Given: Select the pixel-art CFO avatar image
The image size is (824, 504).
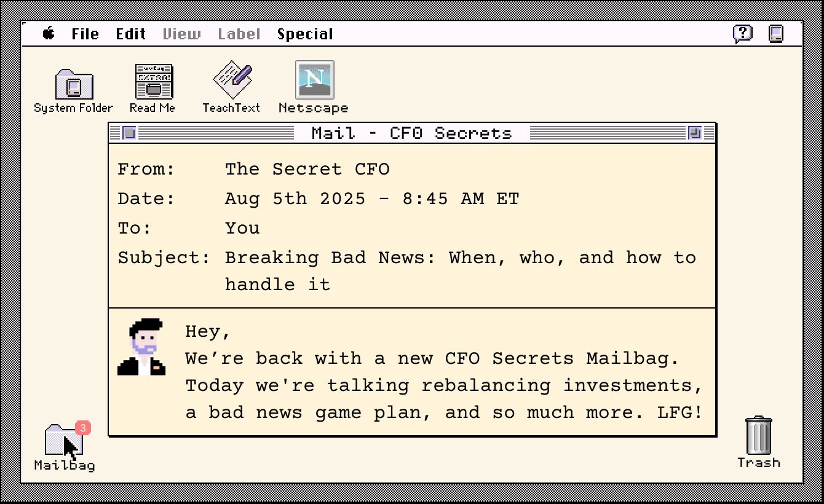Looking at the screenshot, I should pos(141,347).
